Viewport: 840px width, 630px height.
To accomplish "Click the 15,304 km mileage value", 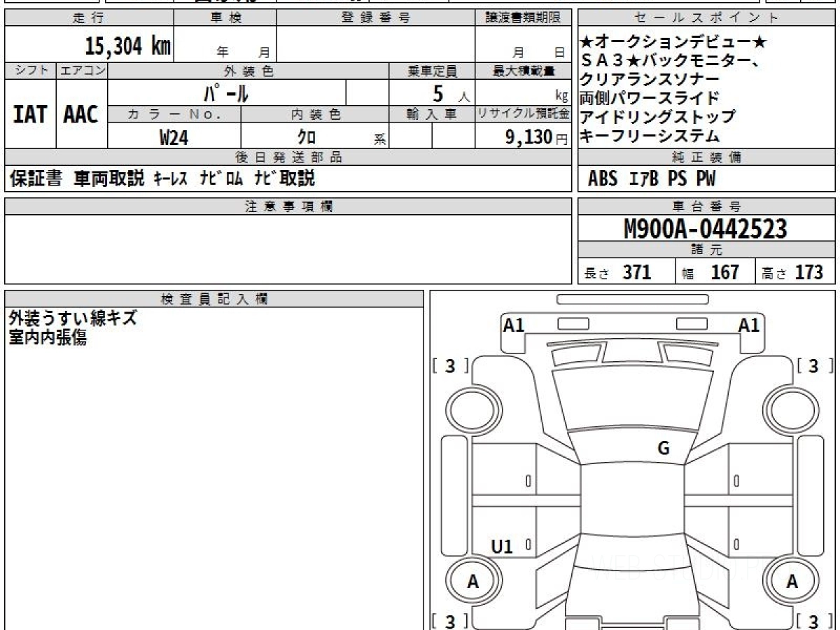I will 128,46.
